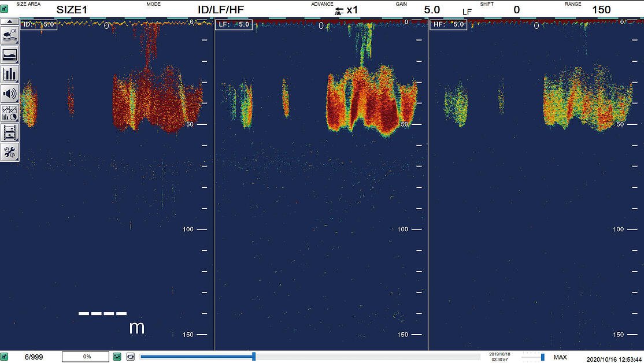This screenshot has width=644, height=363.
Task: Click the green pin icon at top-left
Action: (x=4, y=9)
